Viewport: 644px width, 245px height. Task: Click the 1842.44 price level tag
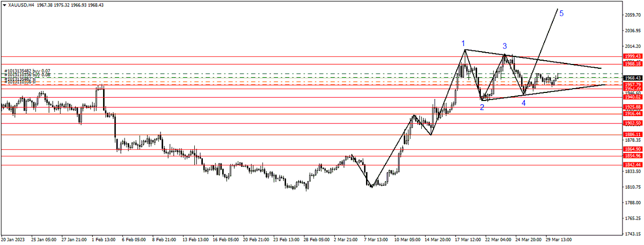tap(633, 164)
